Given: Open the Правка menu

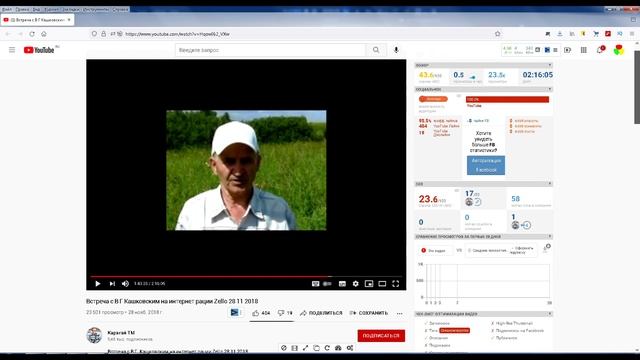Looking at the screenshot, I should [x=22, y=9].
